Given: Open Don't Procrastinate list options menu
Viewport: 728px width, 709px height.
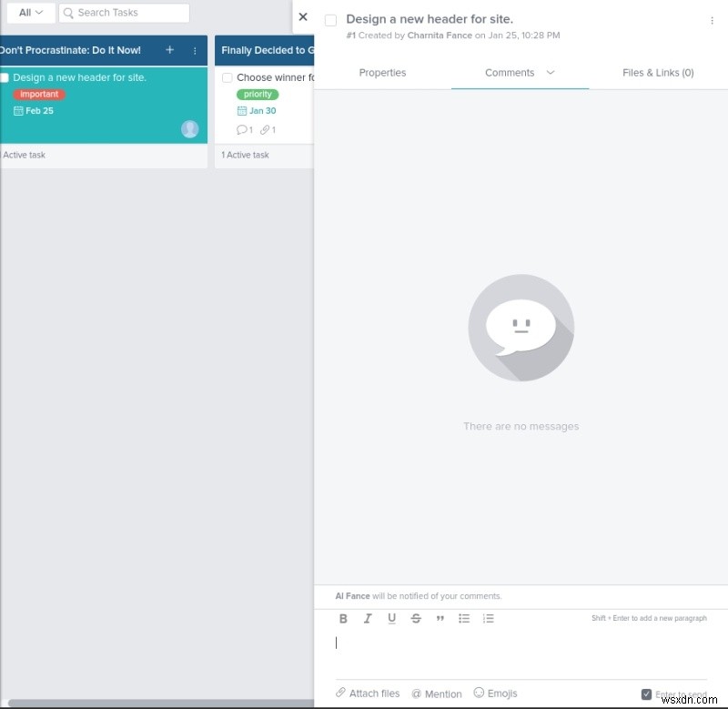Looking at the screenshot, I should (195, 50).
